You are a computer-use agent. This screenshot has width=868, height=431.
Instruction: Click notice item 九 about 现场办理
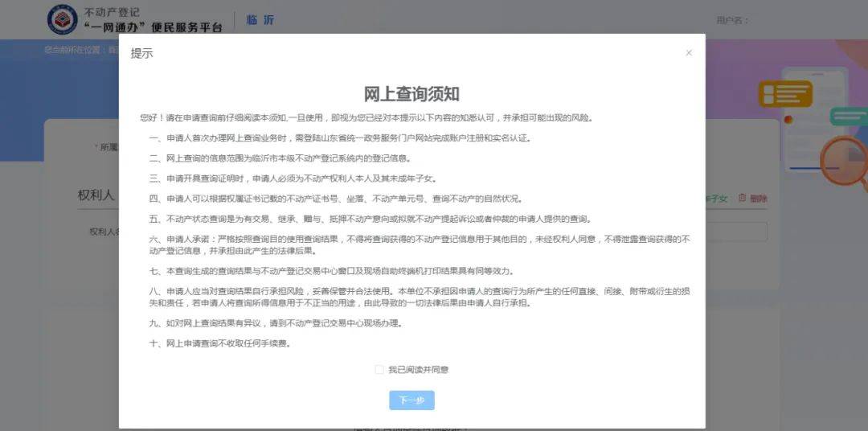point(276,323)
